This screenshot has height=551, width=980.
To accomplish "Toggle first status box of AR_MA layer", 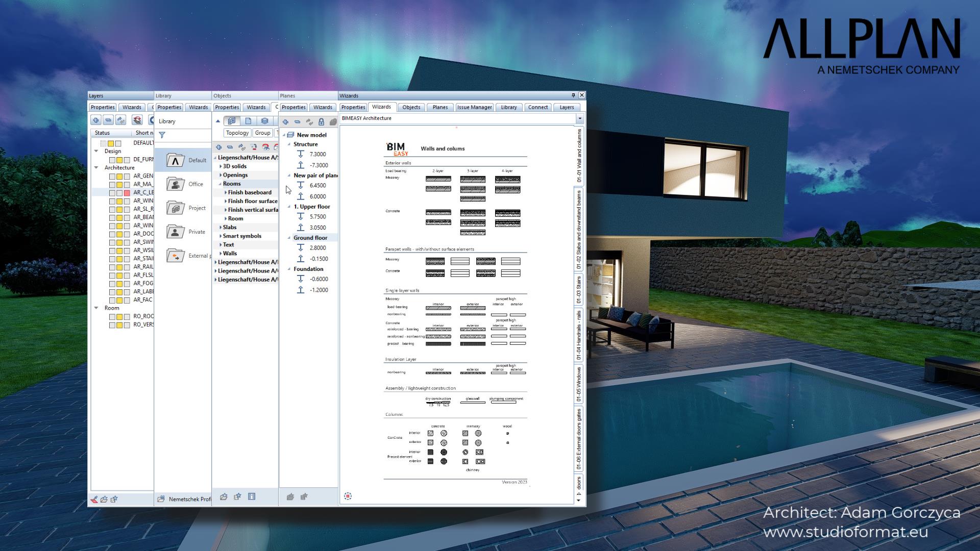I will (x=112, y=185).
